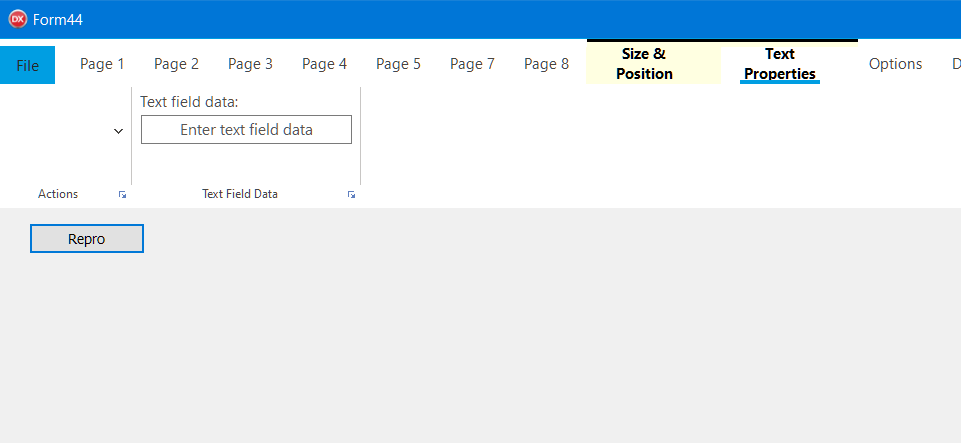Switch to the Page 1 tab
The width and height of the screenshot is (961, 443).
pyautogui.click(x=102, y=64)
